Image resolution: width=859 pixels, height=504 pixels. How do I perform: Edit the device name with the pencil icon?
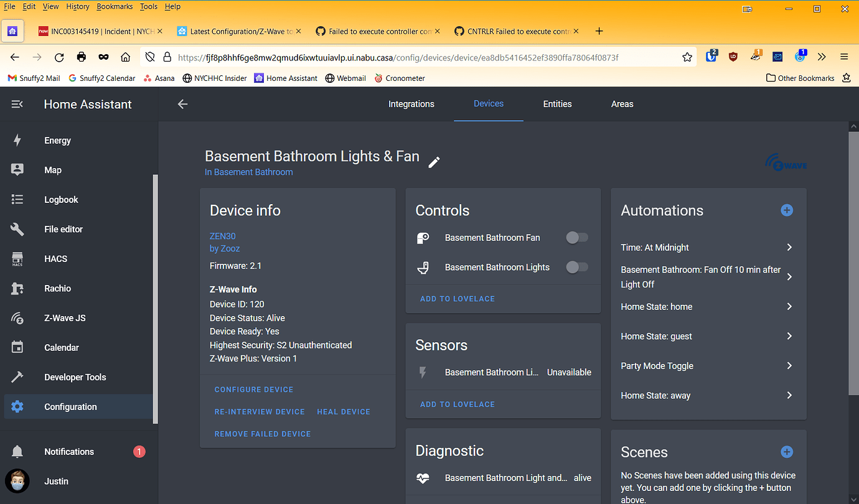[434, 162]
